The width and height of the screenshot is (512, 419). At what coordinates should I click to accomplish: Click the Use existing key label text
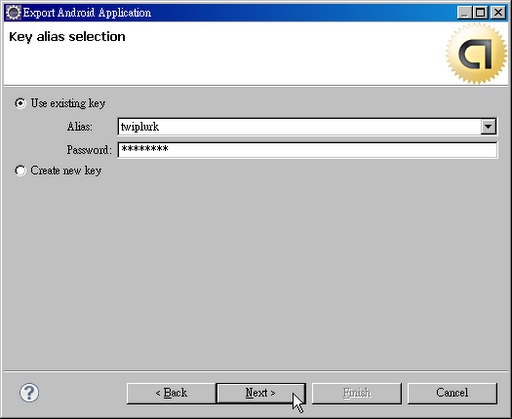[x=68, y=103]
